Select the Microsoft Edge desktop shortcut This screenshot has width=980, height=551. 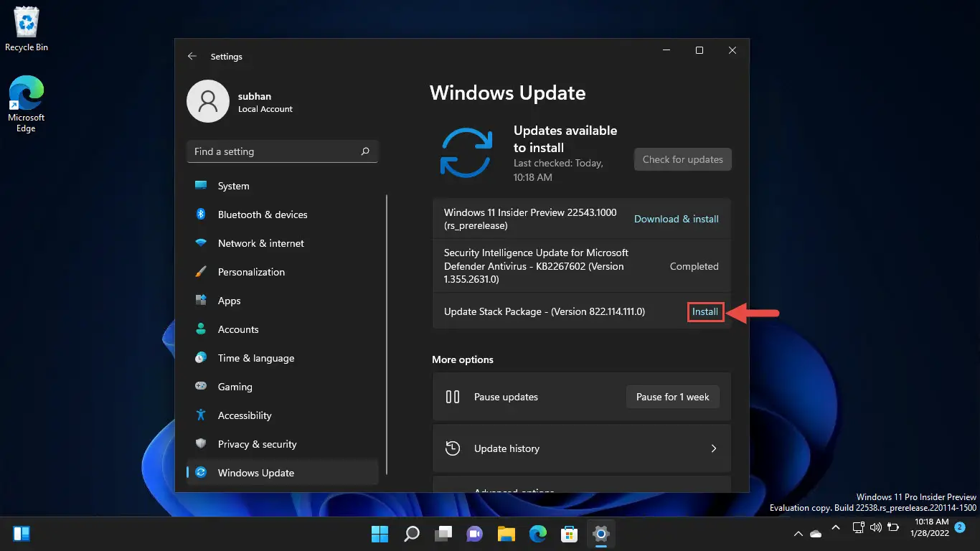coord(27,104)
